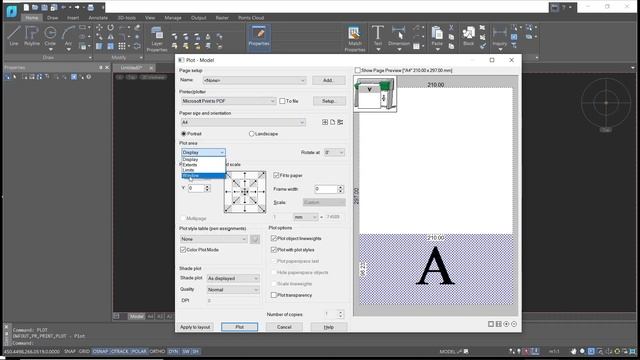Viewport: 640px width, 360px height.
Task: Click the Save quick-access icon
Action: pos(44,7)
